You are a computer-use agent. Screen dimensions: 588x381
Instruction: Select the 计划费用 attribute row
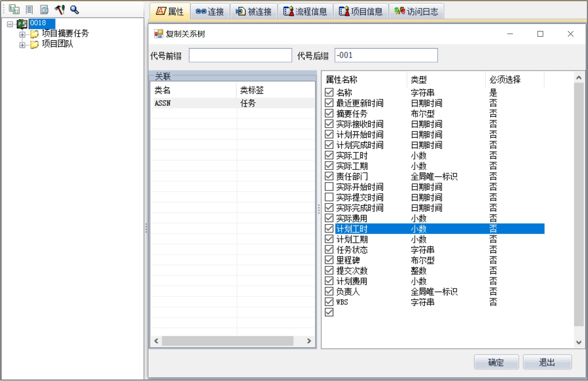(435, 281)
